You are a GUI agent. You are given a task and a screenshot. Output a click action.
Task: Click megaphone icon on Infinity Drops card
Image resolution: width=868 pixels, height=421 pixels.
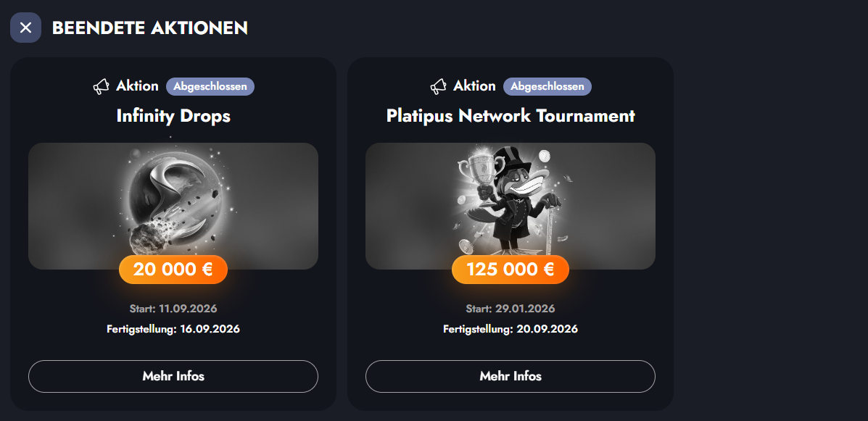101,86
